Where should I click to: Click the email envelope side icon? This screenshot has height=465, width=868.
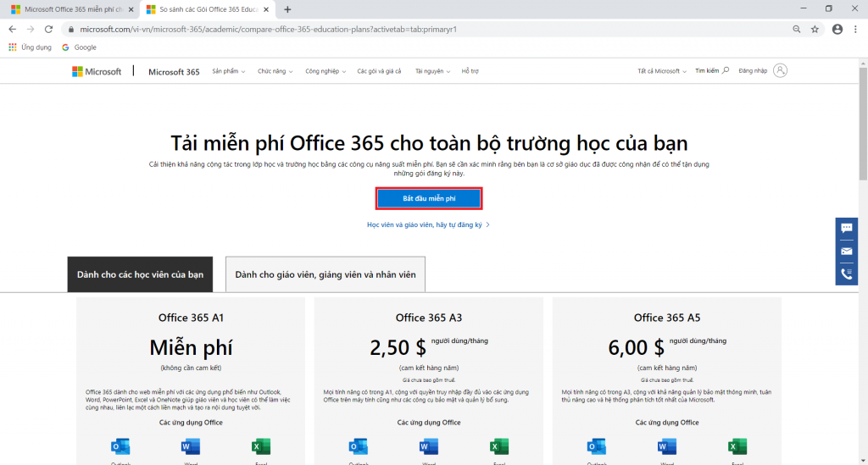click(x=847, y=252)
